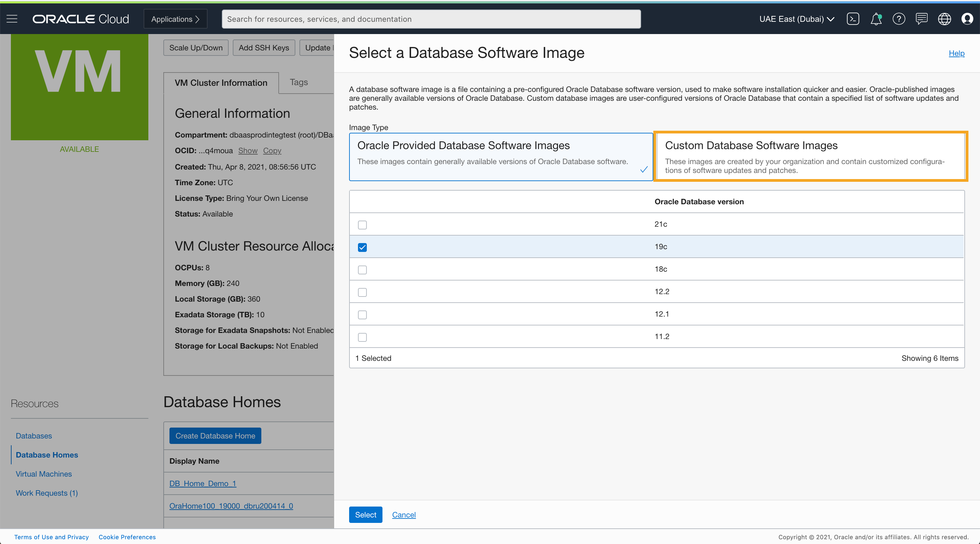980x544 pixels.
Task: Launch Cloud Shell from header icon
Action: [852, 19]
